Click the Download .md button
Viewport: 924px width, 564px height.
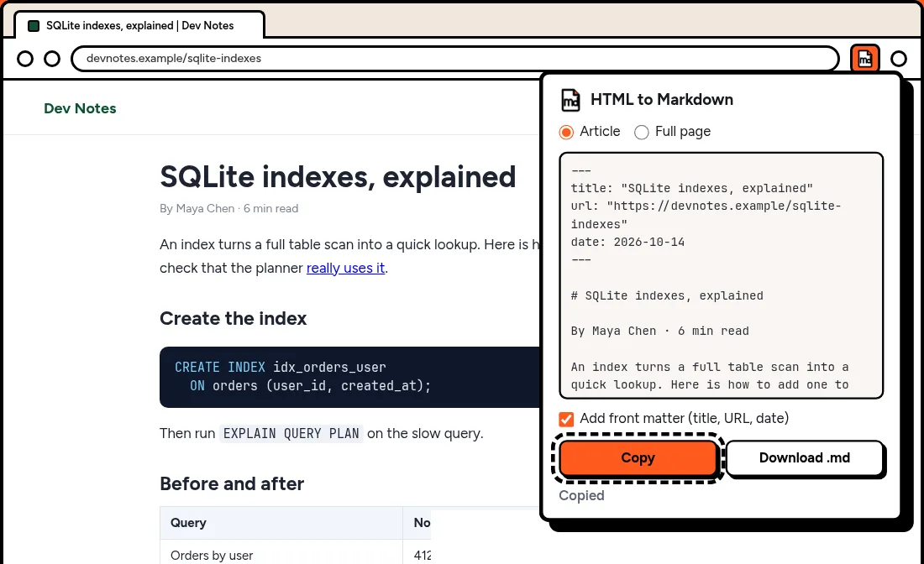[805, 458]
